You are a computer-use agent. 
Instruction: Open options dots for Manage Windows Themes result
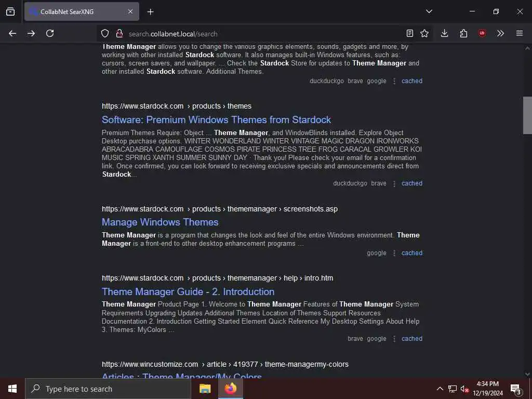tap(394, 253)
